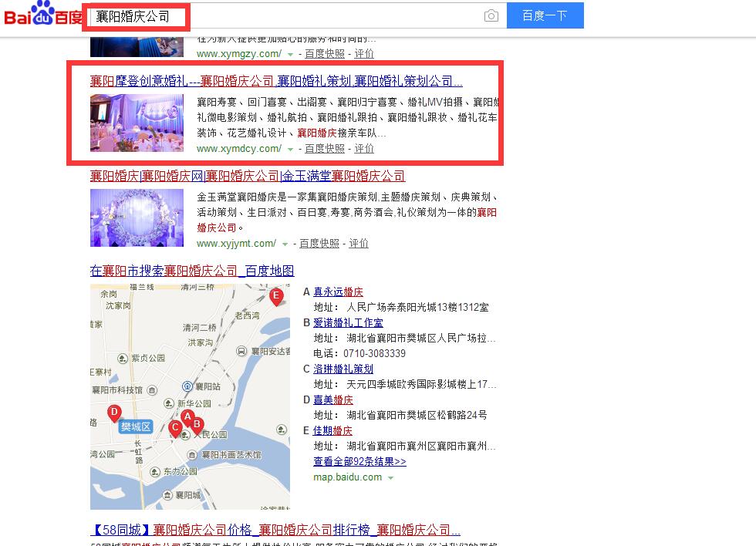Click map marker E
756x546 pixels.
click(x=276, y=296)
